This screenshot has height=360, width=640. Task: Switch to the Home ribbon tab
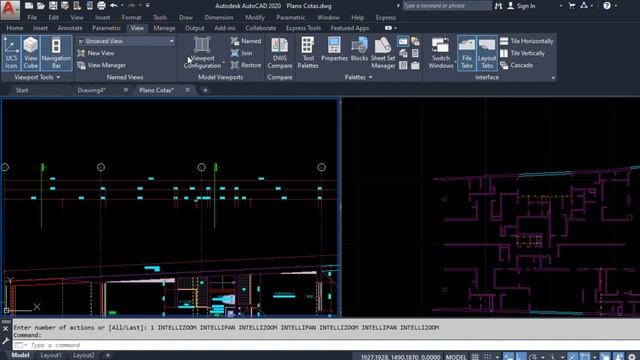15,28
